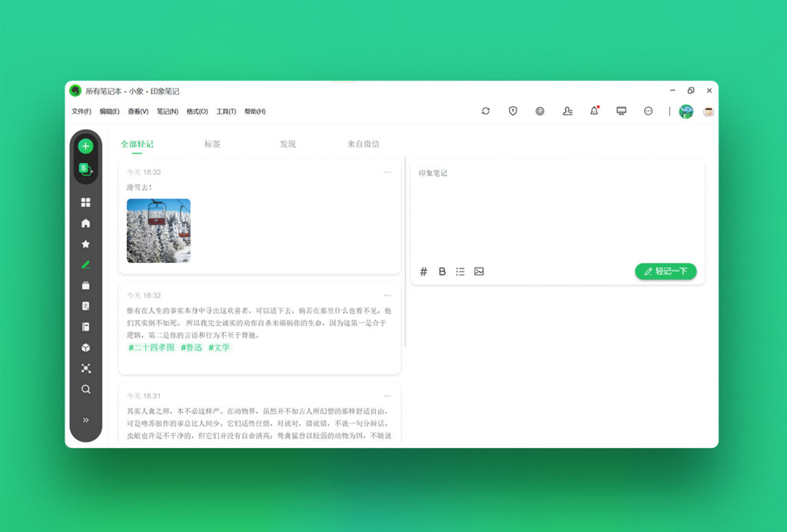Open the 文件(F) menu
787x532 pixels.
[81, 111]
